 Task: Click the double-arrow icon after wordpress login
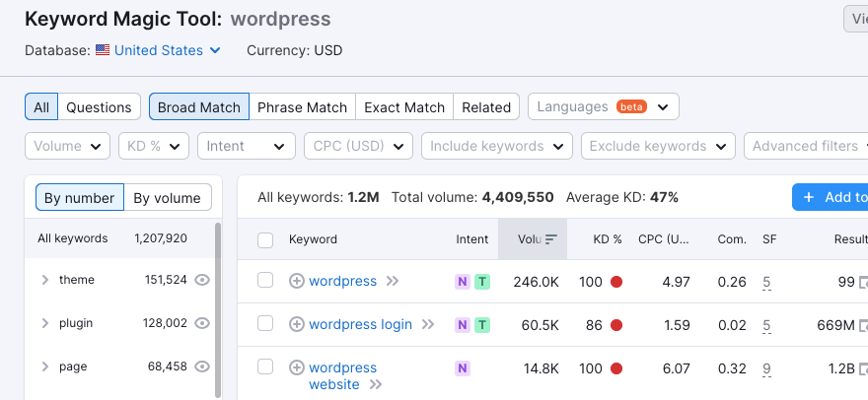click(x=428, y=324)
